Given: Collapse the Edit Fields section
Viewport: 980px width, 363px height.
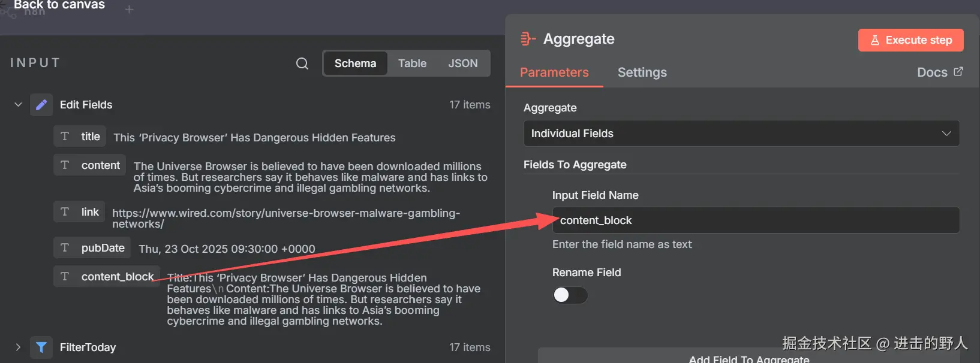Looking at the screenshot, I should (18, 105).
